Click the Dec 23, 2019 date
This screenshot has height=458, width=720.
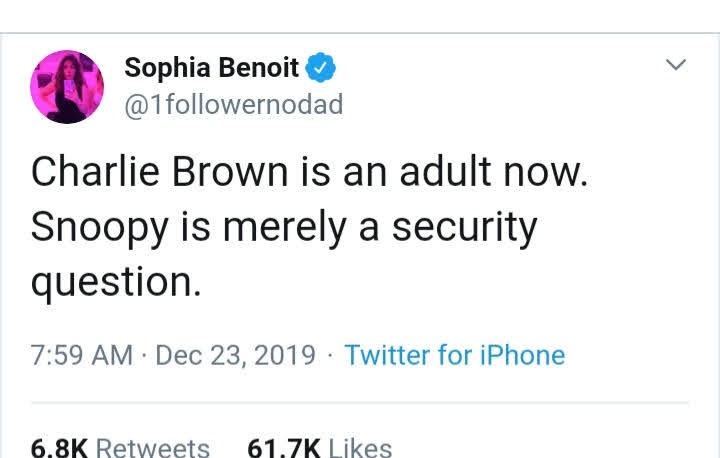pos(236,355)
